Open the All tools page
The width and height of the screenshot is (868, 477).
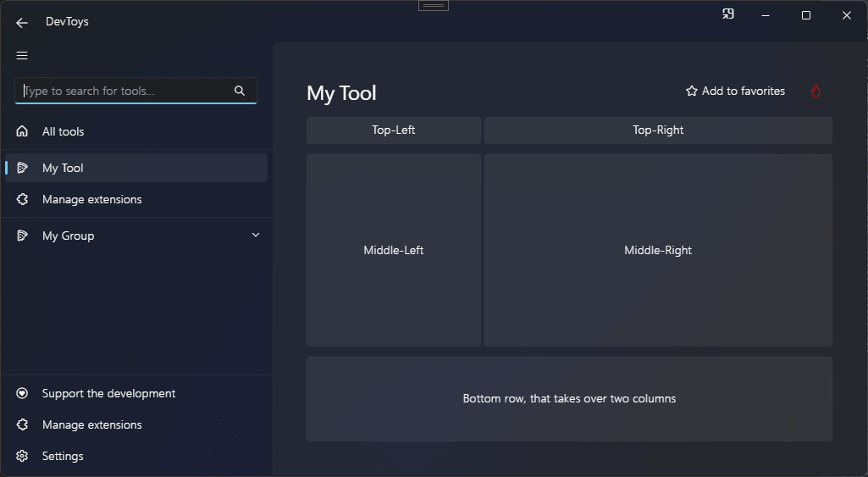136,131
